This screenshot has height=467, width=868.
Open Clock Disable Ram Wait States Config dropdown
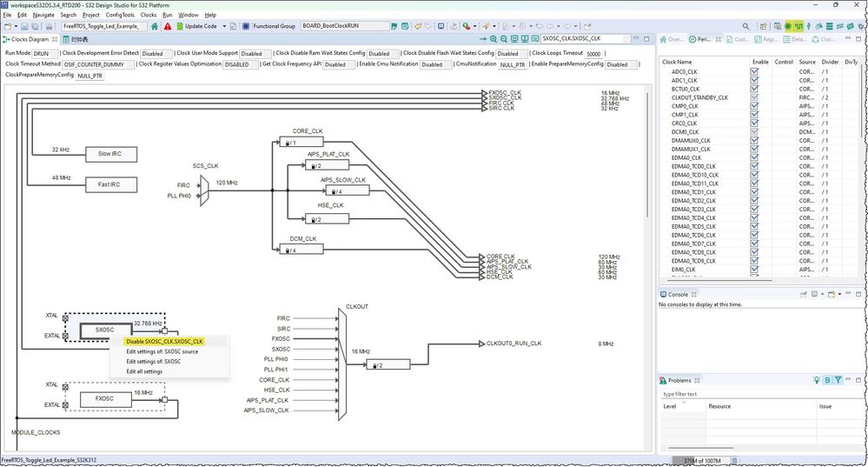[383, 54]
